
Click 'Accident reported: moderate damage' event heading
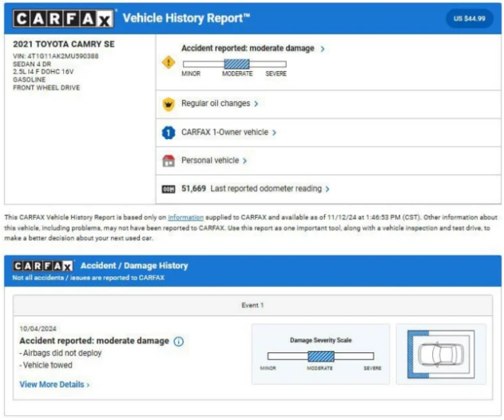coord(94,341)
